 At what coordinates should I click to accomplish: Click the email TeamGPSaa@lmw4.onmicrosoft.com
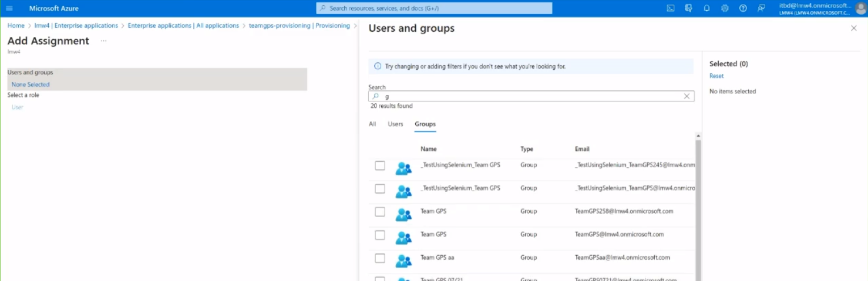click(623, 258)
